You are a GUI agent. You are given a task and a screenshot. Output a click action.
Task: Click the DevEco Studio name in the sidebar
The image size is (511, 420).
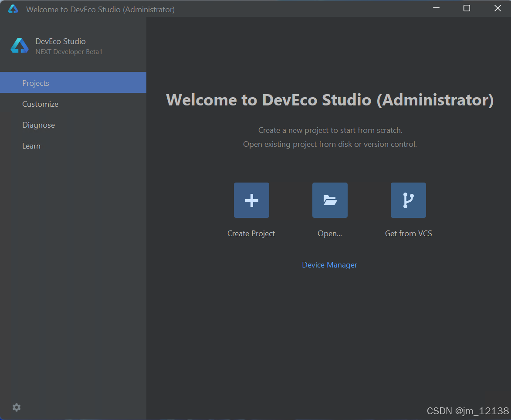click(61, 41)
